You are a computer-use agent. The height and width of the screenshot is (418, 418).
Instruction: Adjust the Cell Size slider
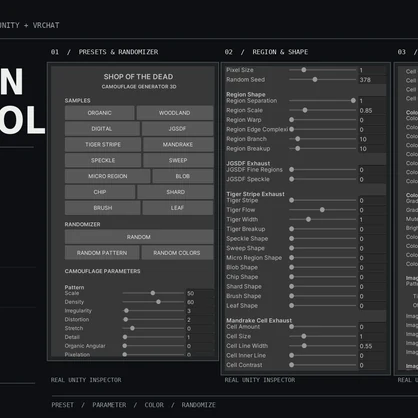click(323, 336)
